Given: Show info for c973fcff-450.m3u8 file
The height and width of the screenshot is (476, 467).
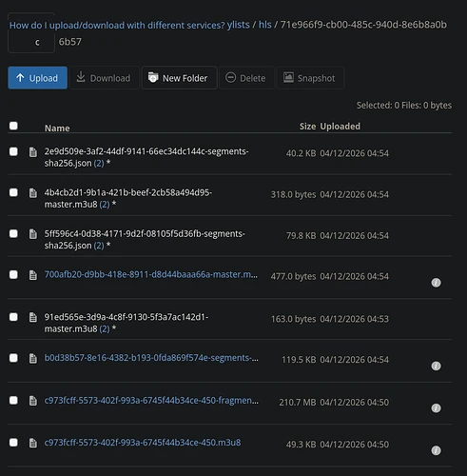Looking at the screenshot, I should [x=436, y=450].
